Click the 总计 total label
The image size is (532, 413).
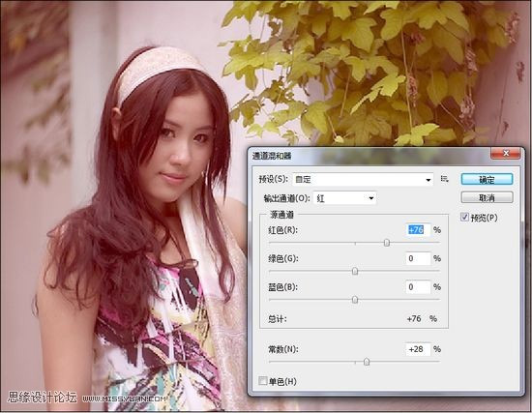(278, 318)
